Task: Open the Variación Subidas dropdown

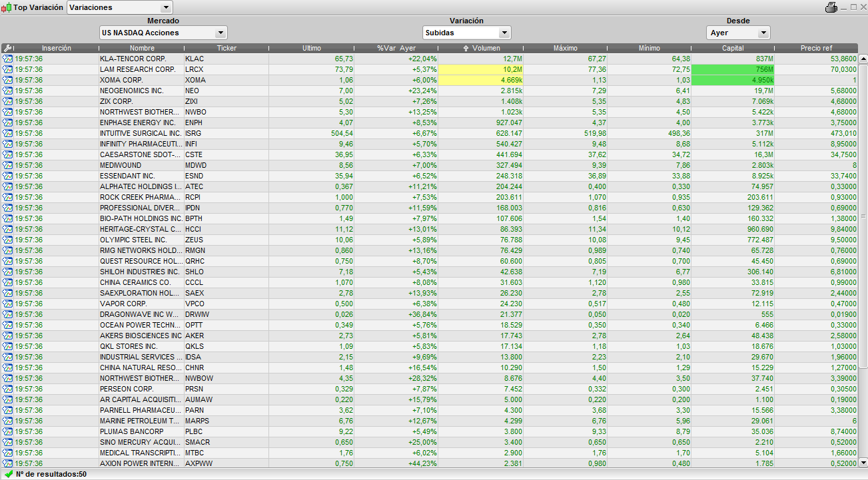Action: 467,33
